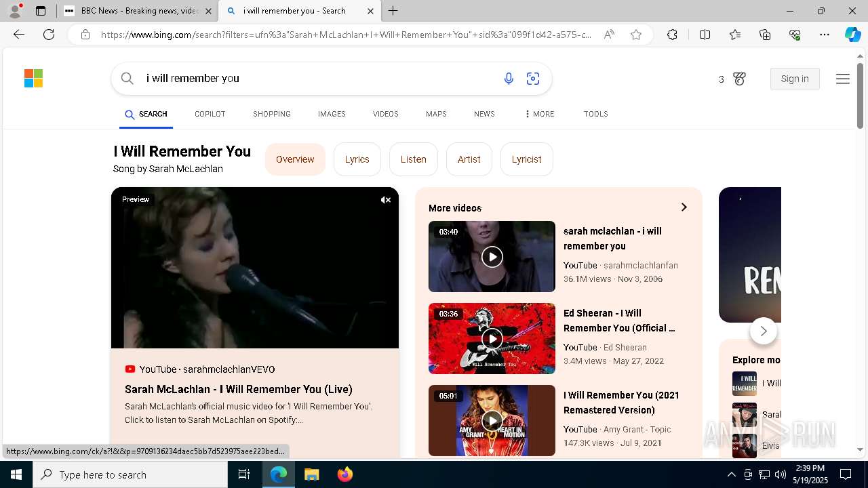
Task: Open the tab actions menu icon
Action: pyautogui.click(x=41, y=11)
